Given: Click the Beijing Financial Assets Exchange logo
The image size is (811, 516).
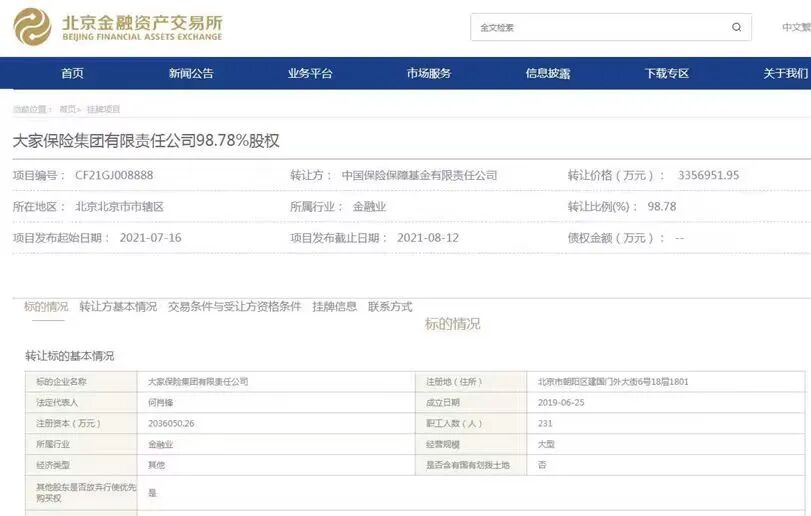Looking at the screenshot, I should click(x=118, y=27).
